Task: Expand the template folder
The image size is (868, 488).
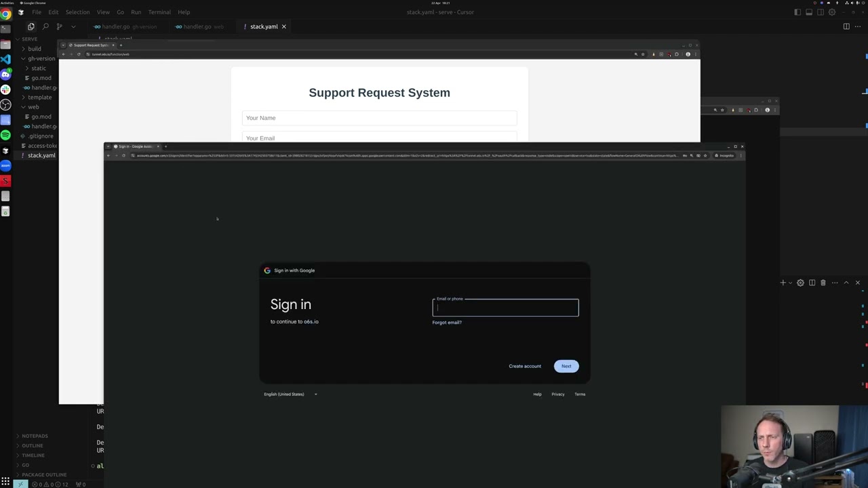Action: click(x=39, y=97)
